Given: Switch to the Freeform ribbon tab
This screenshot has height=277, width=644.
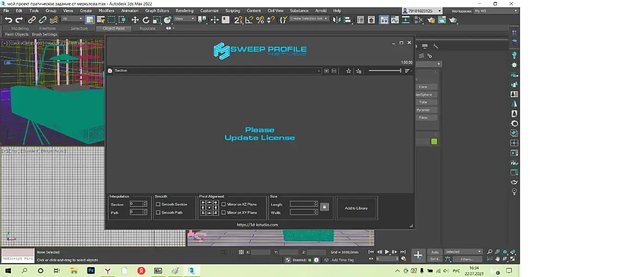Looking at the screenshot, I should pyautogui.click(x=47, y=29).
